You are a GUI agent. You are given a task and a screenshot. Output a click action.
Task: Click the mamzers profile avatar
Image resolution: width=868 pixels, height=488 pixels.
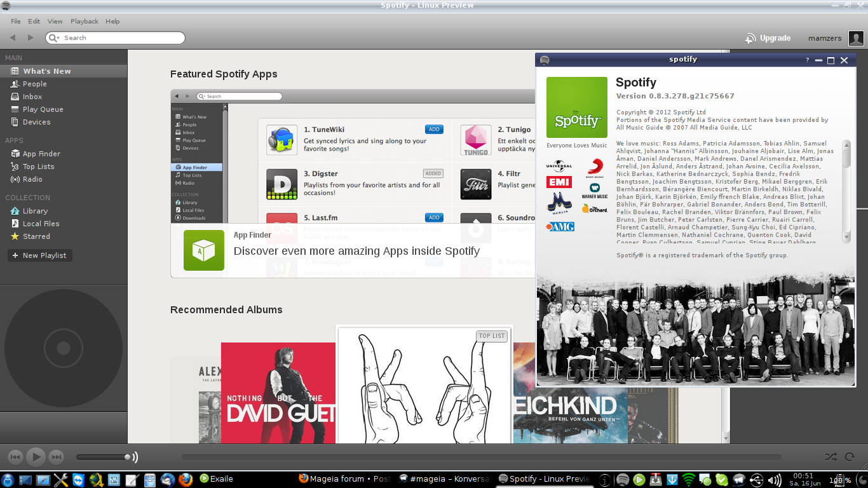[857, 38]
